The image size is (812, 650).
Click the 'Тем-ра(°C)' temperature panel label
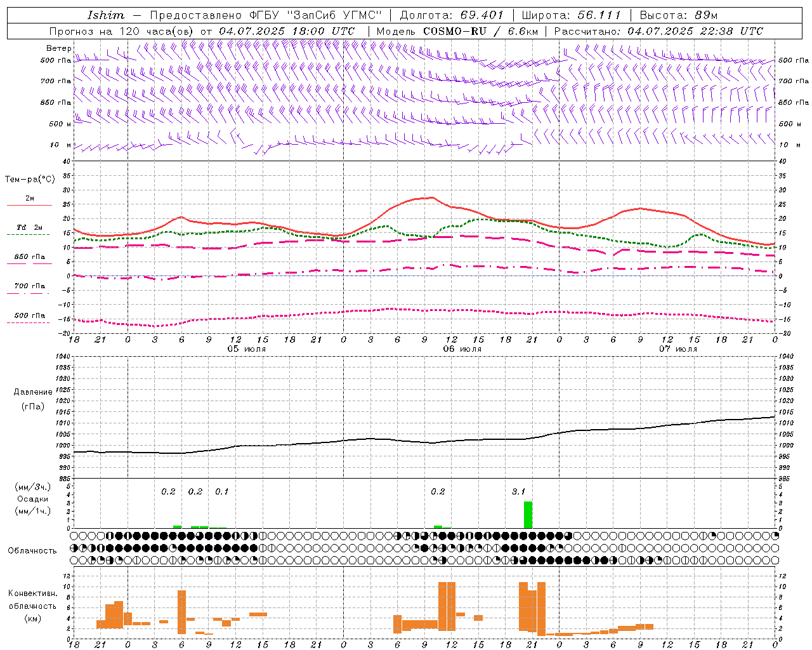pos(30,180)
